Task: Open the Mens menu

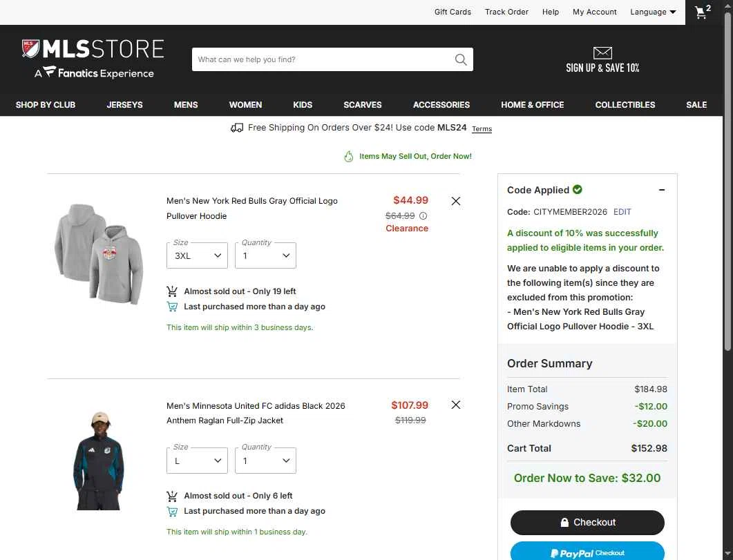Action: (186, 105)
